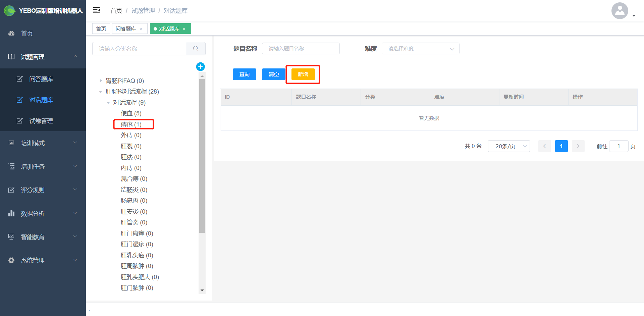Expand the 数据分析 menu chevron

click(x=75, y=213)
